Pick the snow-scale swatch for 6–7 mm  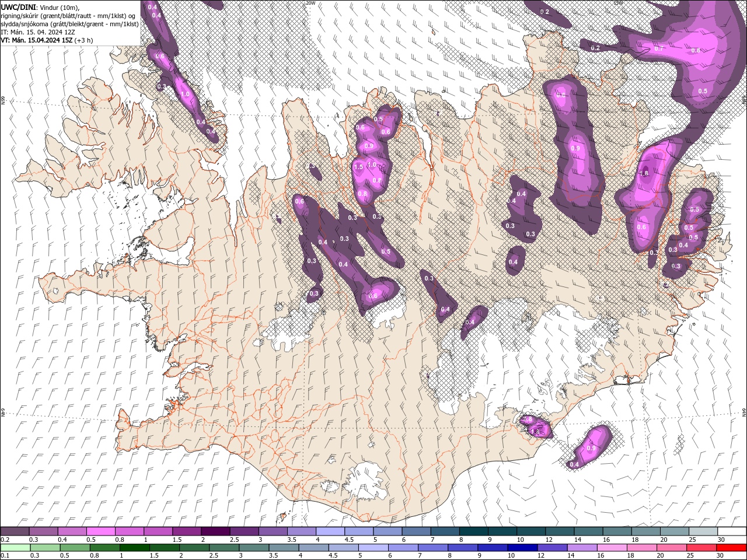pos(416,531)
